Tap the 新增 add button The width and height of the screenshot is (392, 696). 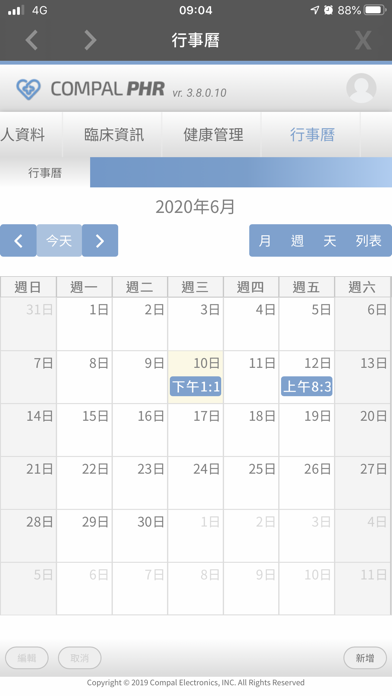pyautogui.click(x=365, y=658)
